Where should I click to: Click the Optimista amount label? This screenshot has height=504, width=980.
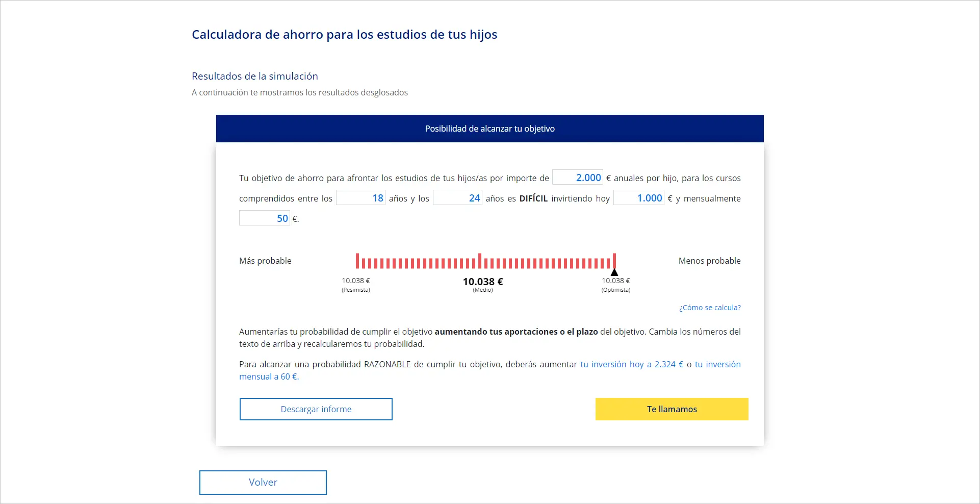[x=616, y=281]
